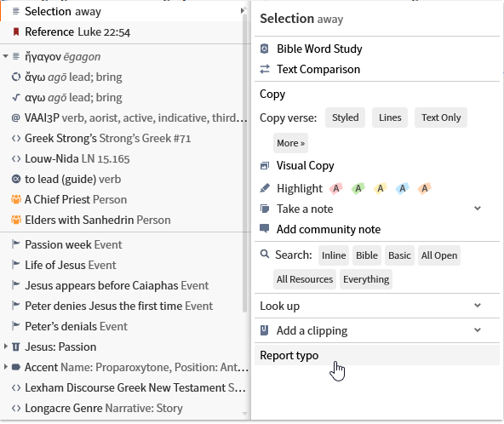Open the Text Comparison arrows icon

pos(265,69)
